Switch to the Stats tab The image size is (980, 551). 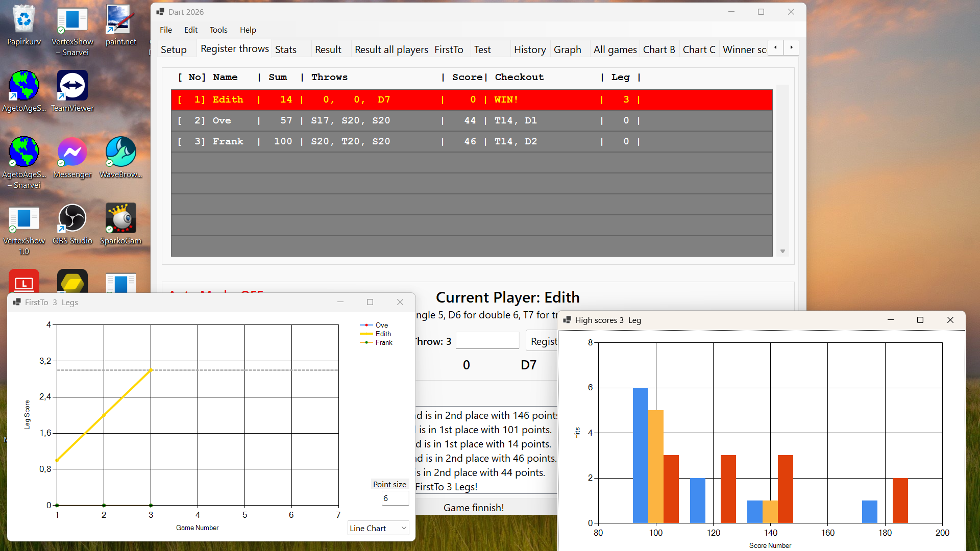[286, 49]
